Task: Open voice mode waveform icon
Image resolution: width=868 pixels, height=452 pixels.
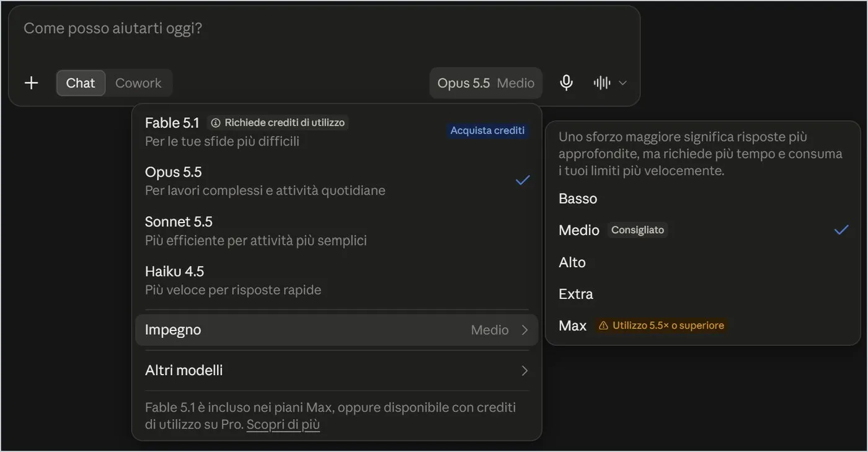Action: point(602,83)
